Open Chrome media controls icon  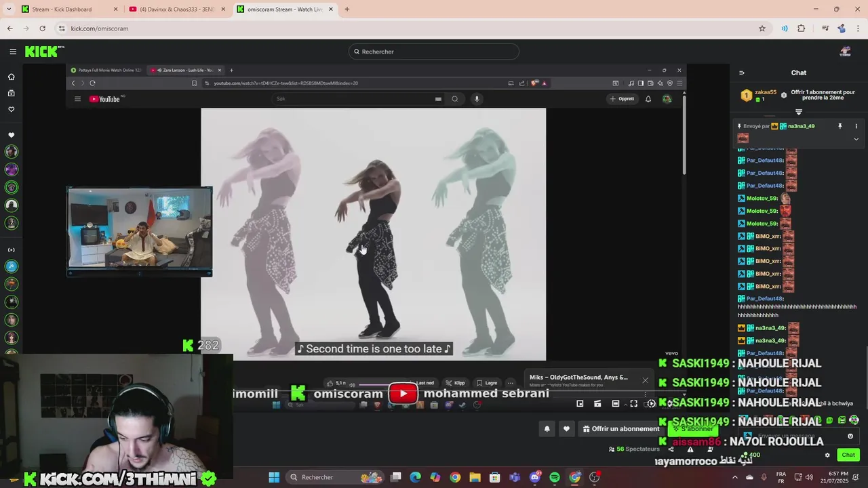(825, 28)
